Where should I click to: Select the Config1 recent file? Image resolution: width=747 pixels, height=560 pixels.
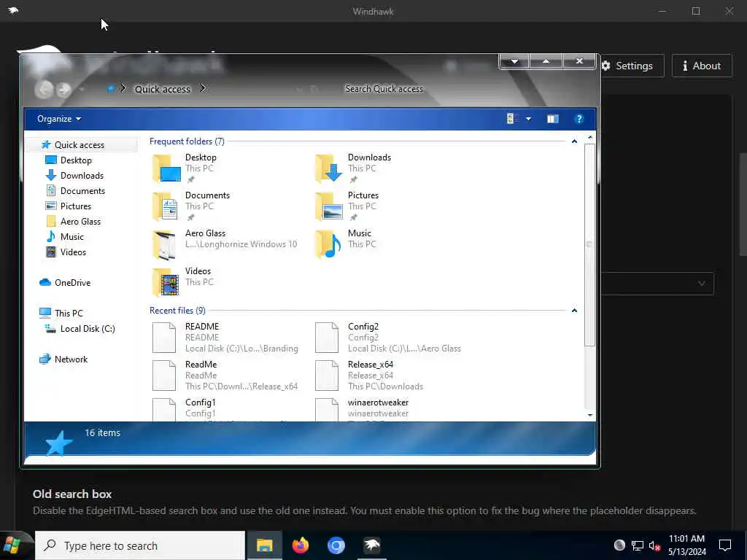click(186, 408)
